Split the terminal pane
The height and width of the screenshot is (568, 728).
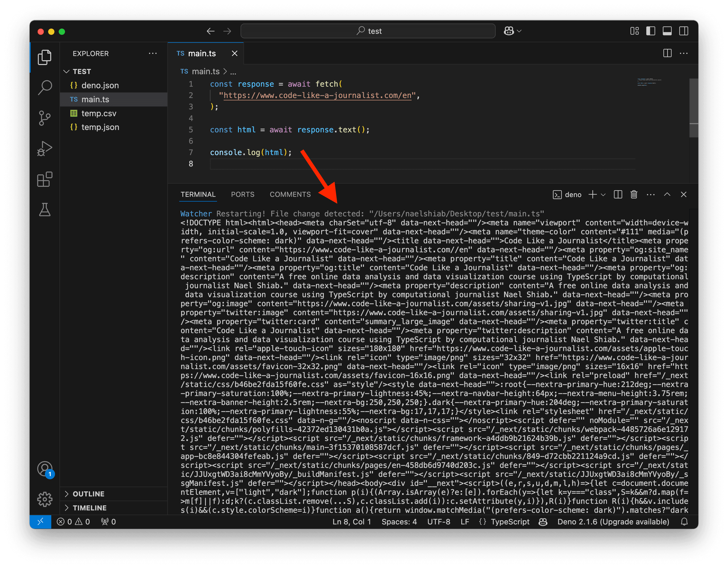click(x=618, y=194)
